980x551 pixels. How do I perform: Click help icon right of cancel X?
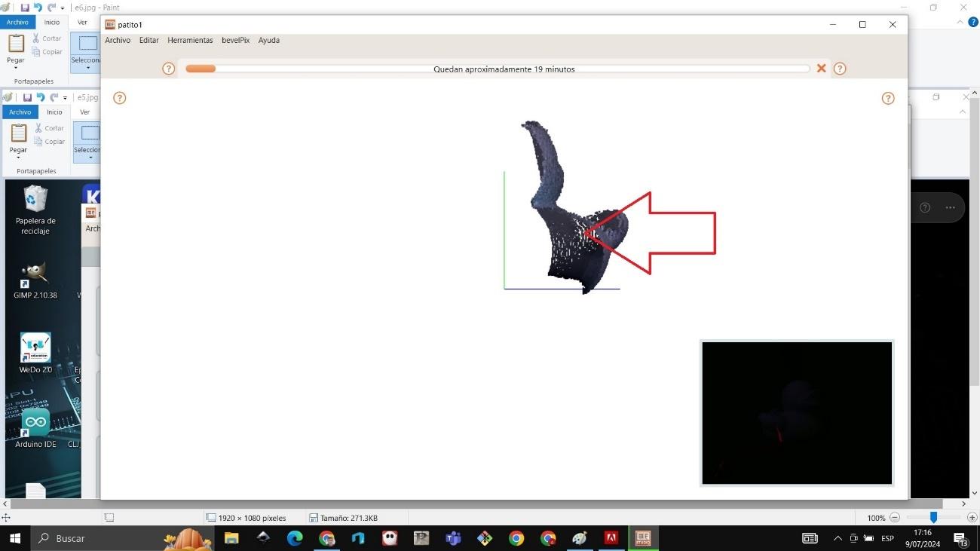(x=840, y=69)
